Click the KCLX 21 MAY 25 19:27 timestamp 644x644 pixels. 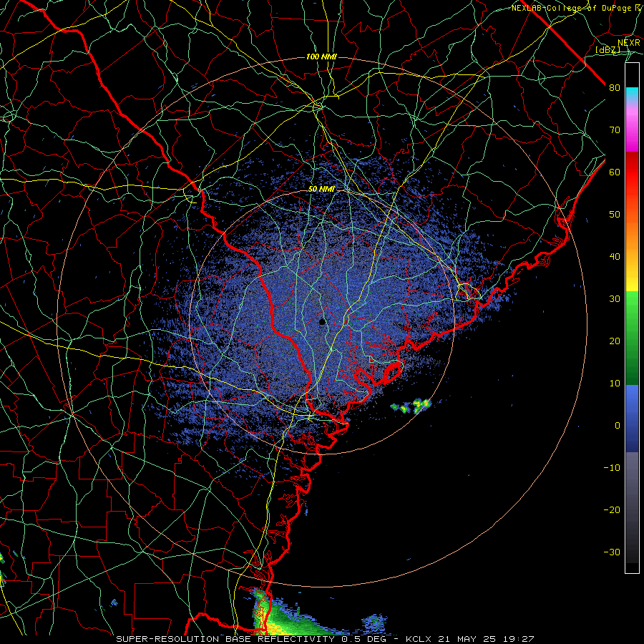pos(469,639)
